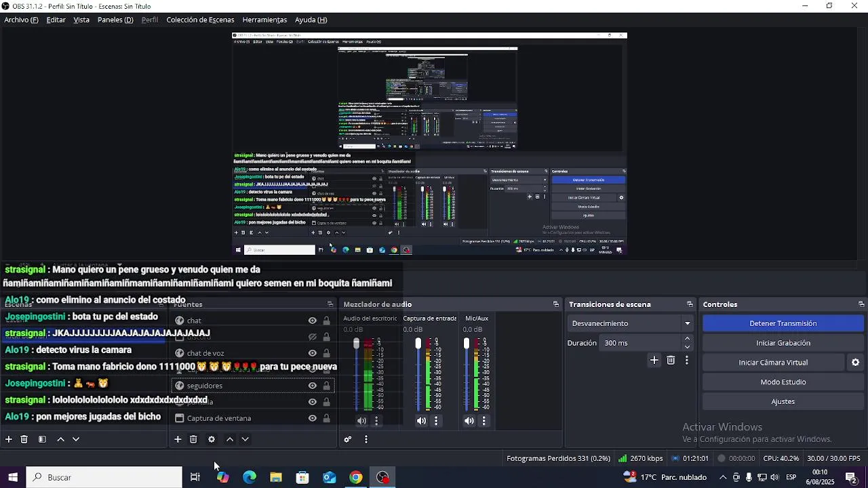Mute the Mic/Aux speaker icon
This screenshot has height=488, width=868.
pyautogui.click(x=469, y=421)
